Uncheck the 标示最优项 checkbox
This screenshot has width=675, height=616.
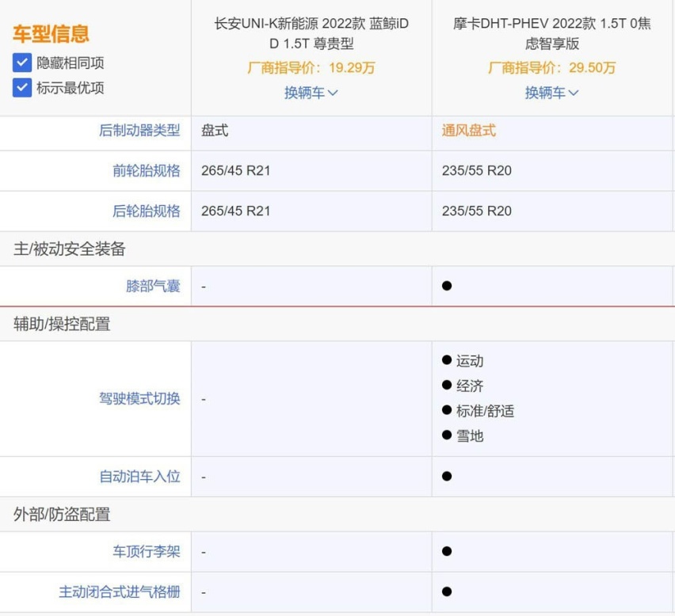point(22,88)
